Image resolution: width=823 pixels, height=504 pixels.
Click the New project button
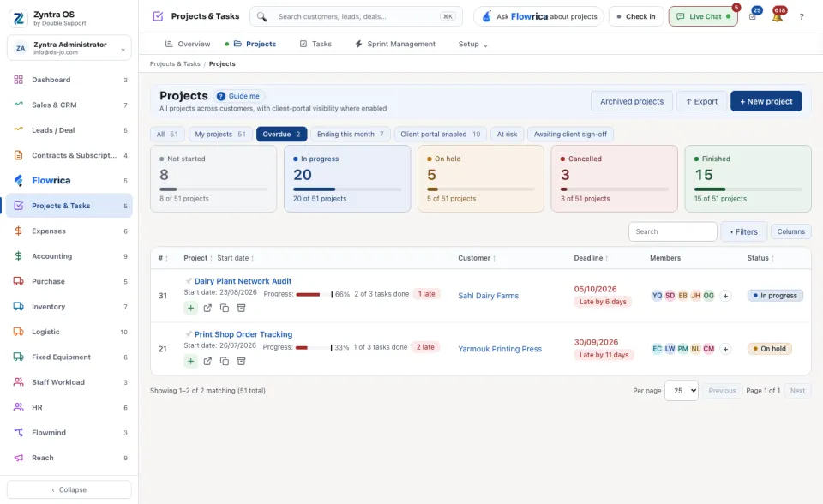[x=766, y=101]
